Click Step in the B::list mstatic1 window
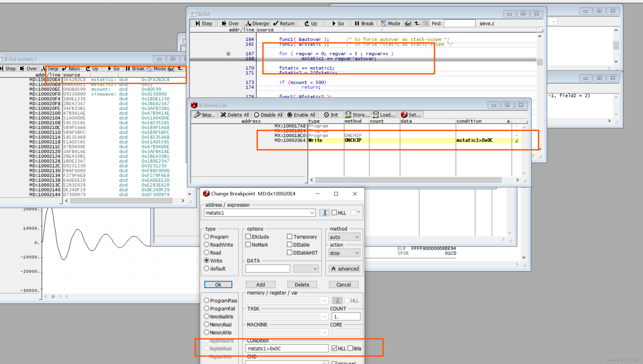Screen dimensions: 643x364 (8, 69)
